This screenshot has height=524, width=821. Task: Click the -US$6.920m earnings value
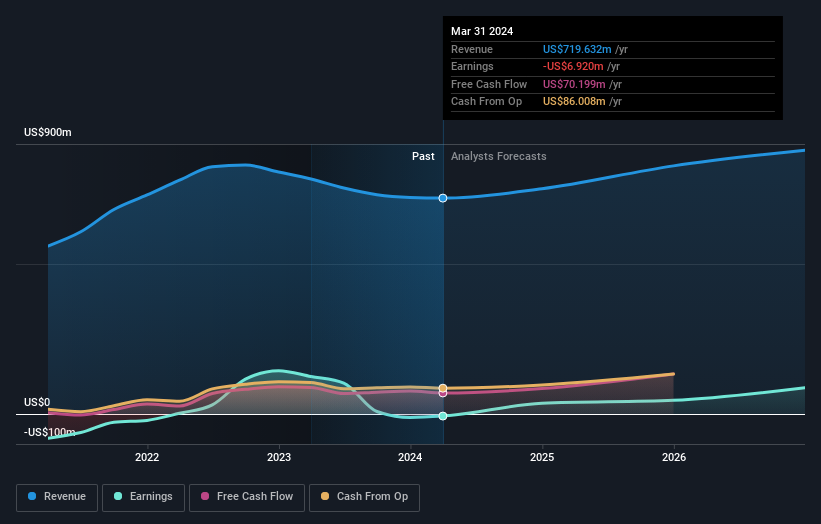click(x=573, y=66)
